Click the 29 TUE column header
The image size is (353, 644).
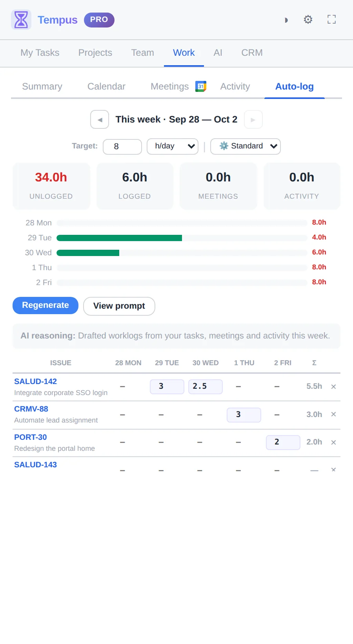(x=167, y=363)
